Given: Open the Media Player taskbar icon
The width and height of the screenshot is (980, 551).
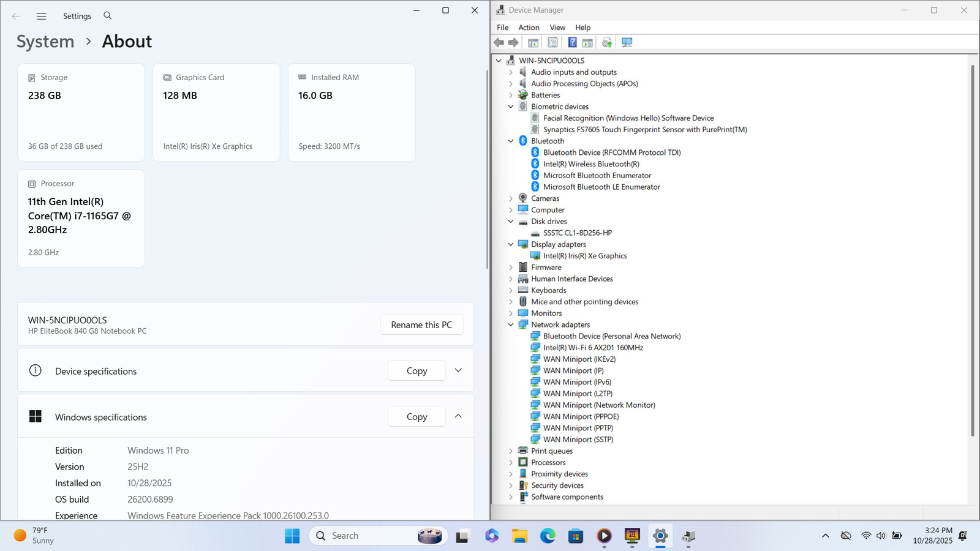Looking at the screenshot, I should tap(604, 536).
